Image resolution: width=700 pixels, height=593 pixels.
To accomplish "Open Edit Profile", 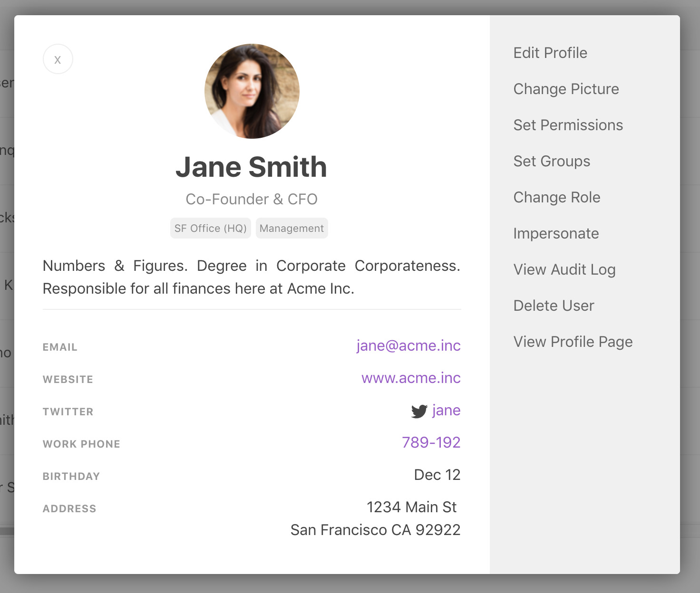I will tap(550, 53).
